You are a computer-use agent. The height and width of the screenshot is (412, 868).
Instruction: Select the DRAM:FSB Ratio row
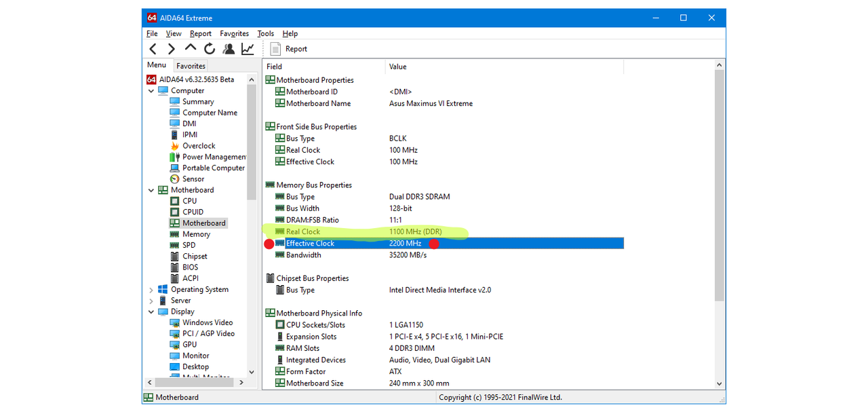pyautogui.click(x=443, y=220)
